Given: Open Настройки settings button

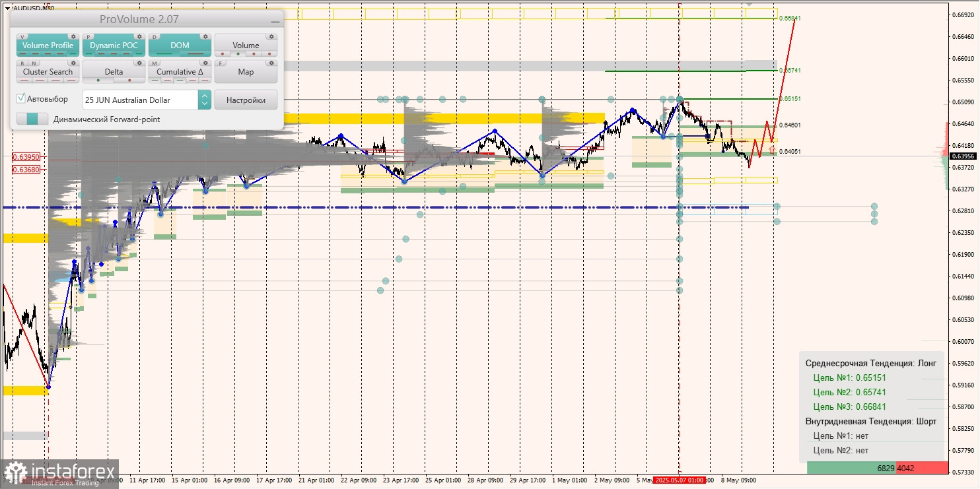Looking at the screenshot, I should pyautogui.click(x=246, y=100).
